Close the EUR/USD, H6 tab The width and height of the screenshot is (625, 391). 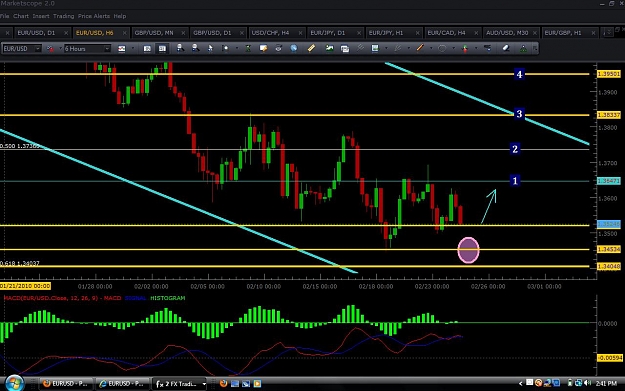[125, 33]
